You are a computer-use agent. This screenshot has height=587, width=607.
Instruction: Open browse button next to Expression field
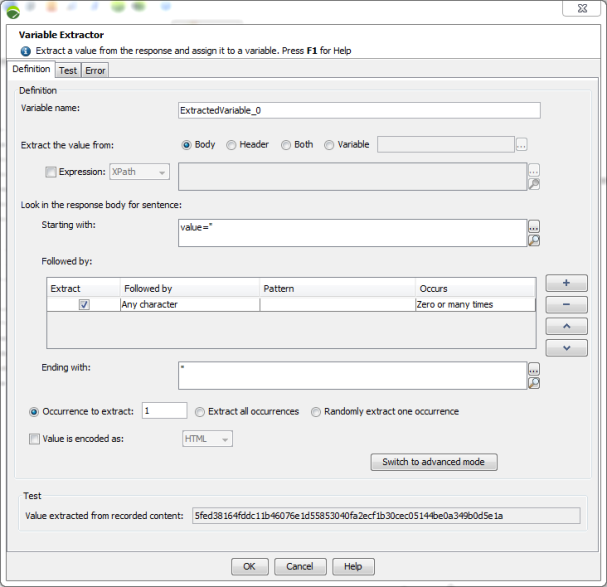[534, 170]
